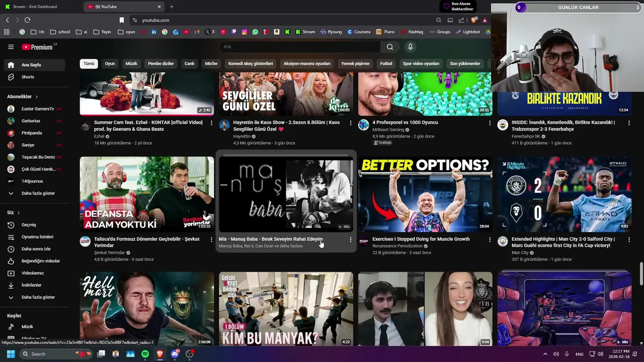Switch to Stream - Kick Dashboard tab
This screenshot has width=644, height=362.
40,7
